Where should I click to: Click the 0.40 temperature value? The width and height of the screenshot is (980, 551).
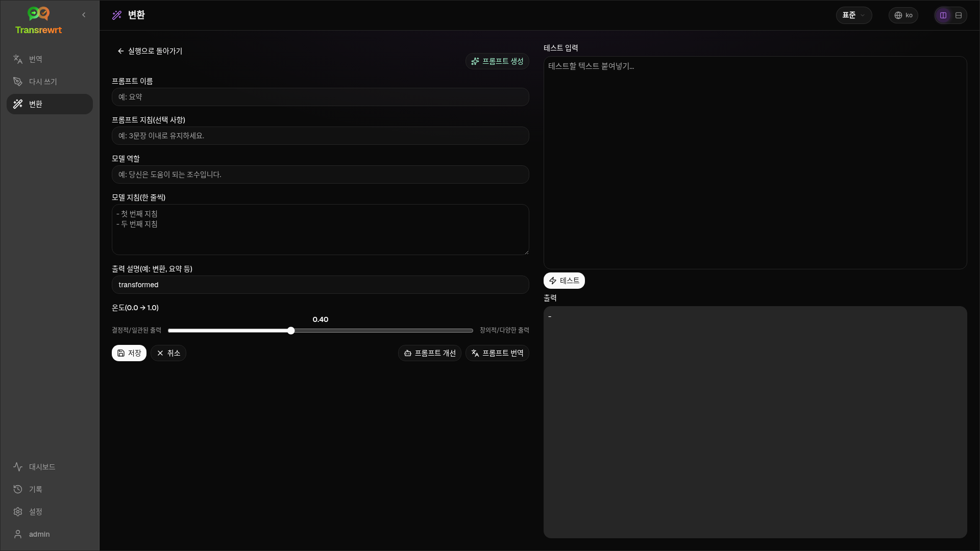(x=321, y=319)
